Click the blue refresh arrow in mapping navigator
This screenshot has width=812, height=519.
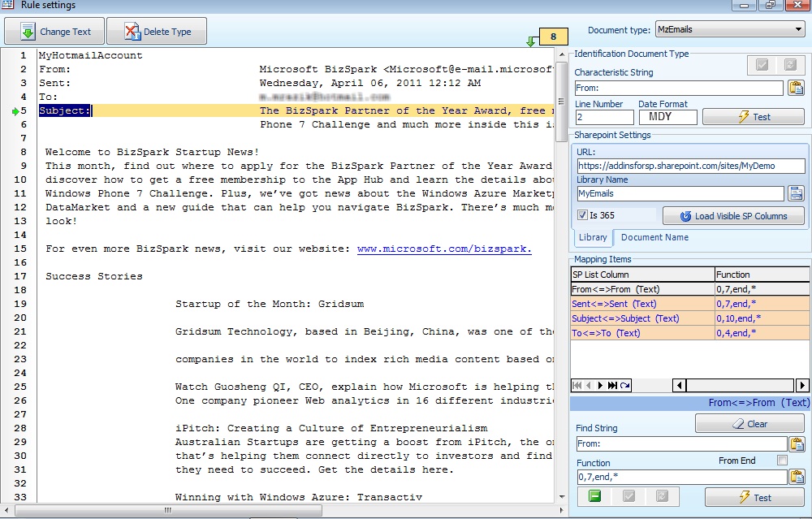point(625,385)
